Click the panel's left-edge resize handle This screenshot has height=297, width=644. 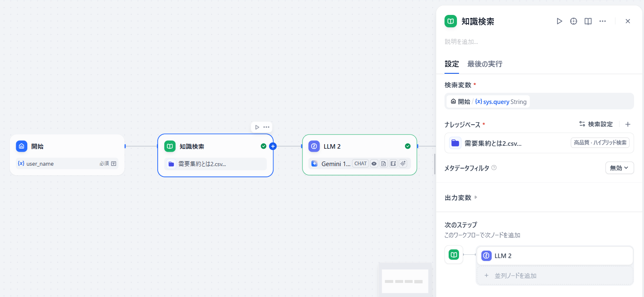point(435,164)
